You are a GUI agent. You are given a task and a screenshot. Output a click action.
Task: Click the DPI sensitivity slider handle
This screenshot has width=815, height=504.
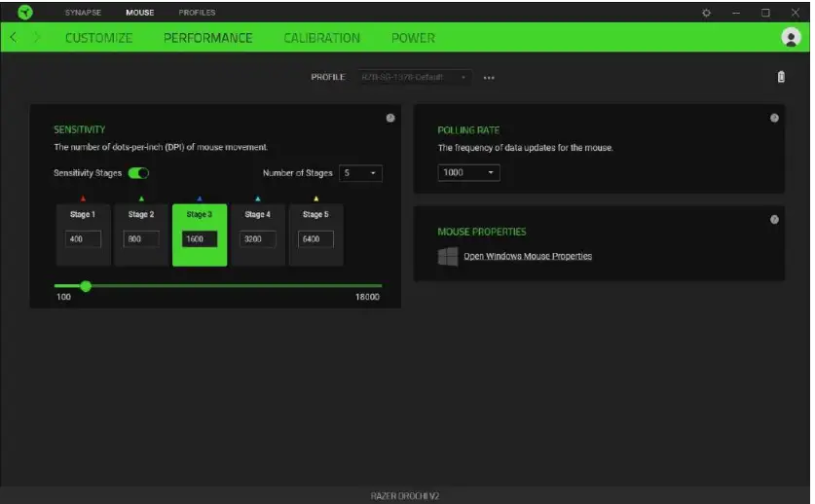(x=86, y=286)
